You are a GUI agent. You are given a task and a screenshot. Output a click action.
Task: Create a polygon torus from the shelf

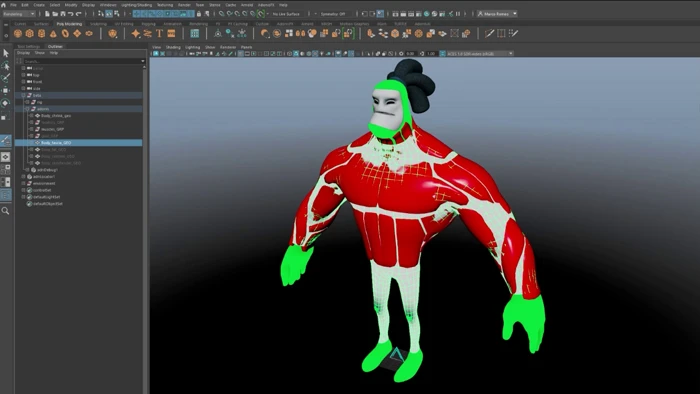65,33
